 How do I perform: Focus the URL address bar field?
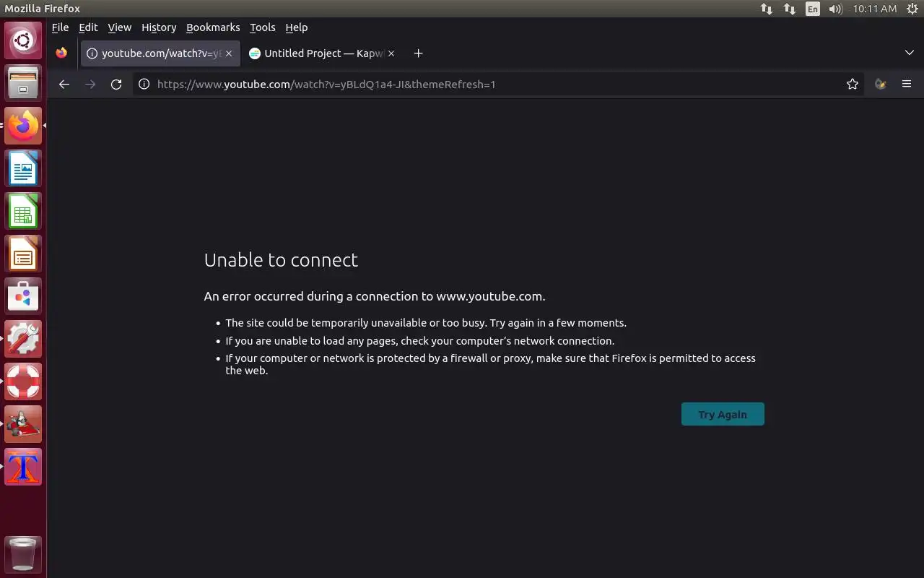pos(498,85)
